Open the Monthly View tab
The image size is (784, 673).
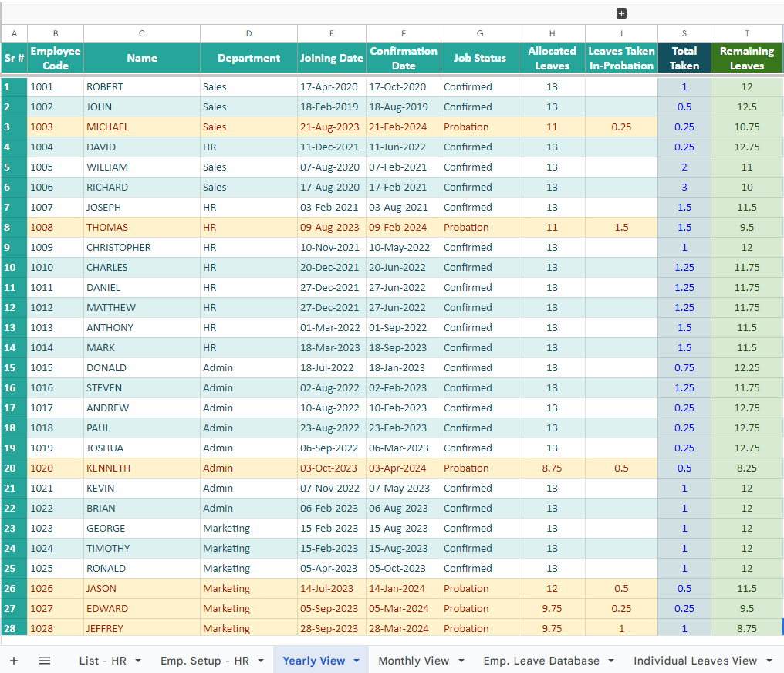414,661
